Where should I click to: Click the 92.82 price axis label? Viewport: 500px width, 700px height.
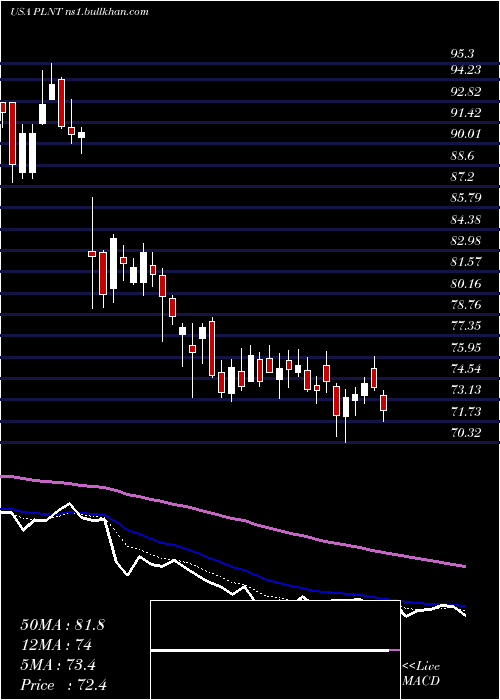pos(467,92)
